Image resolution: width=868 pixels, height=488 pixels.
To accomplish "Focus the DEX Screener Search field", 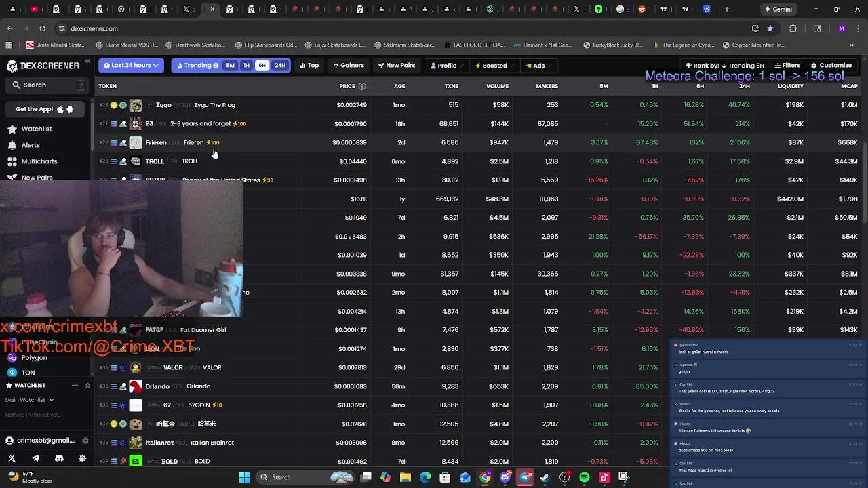I will click(47, 85).
